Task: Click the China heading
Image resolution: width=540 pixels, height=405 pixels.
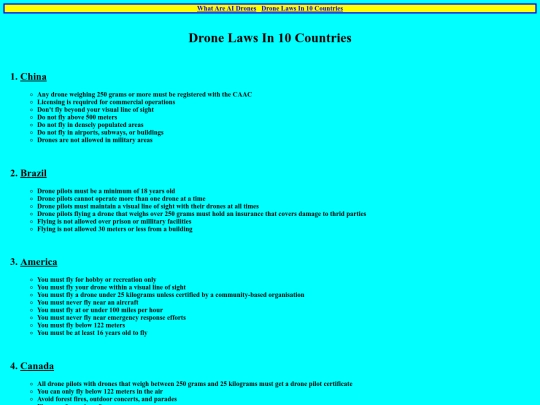Action: pyautogui.click(x=33, y=76)
